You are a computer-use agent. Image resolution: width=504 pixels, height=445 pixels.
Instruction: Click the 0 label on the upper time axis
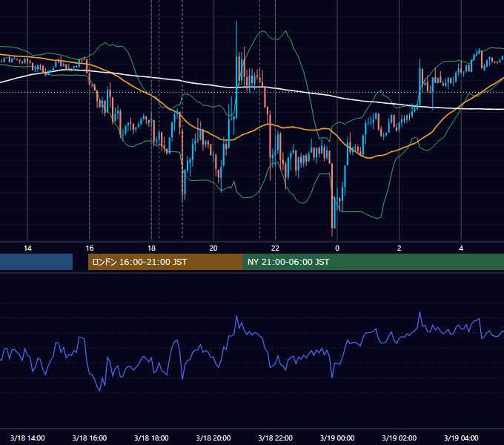(x=337, y=248)
